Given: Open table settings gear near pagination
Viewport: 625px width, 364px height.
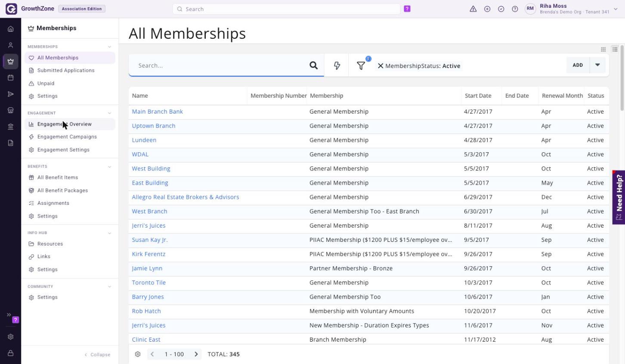Looking at the screenshot, I should 138,354.
